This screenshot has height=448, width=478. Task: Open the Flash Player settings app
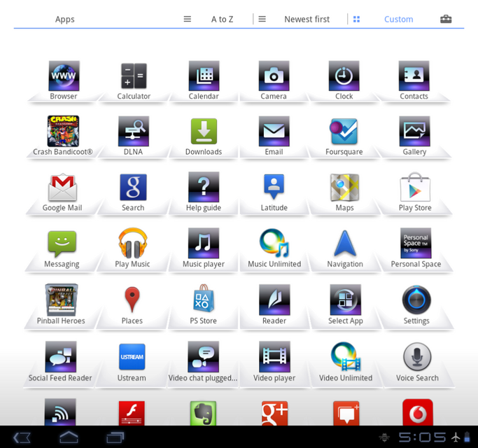pyautogui.click(x=132, y=413)
